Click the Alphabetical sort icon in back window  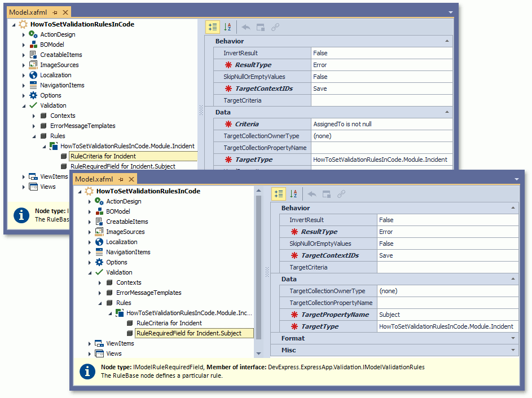227,27
